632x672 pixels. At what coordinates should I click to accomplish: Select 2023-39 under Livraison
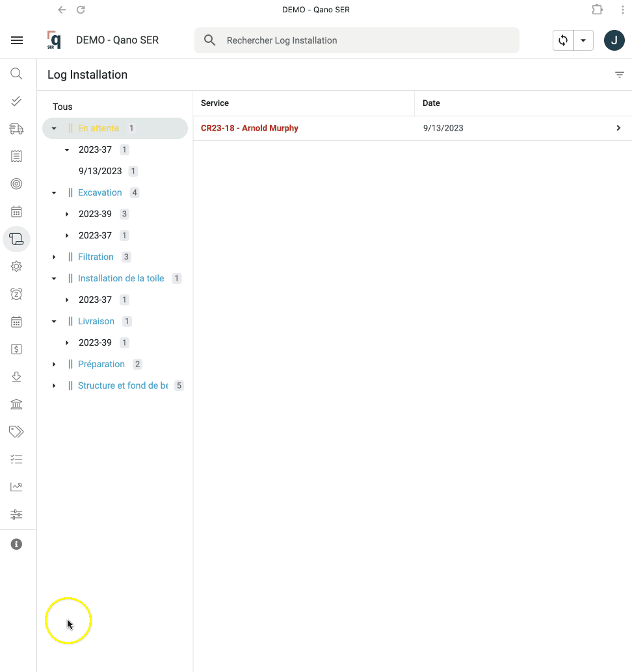[x=95, y=342]
